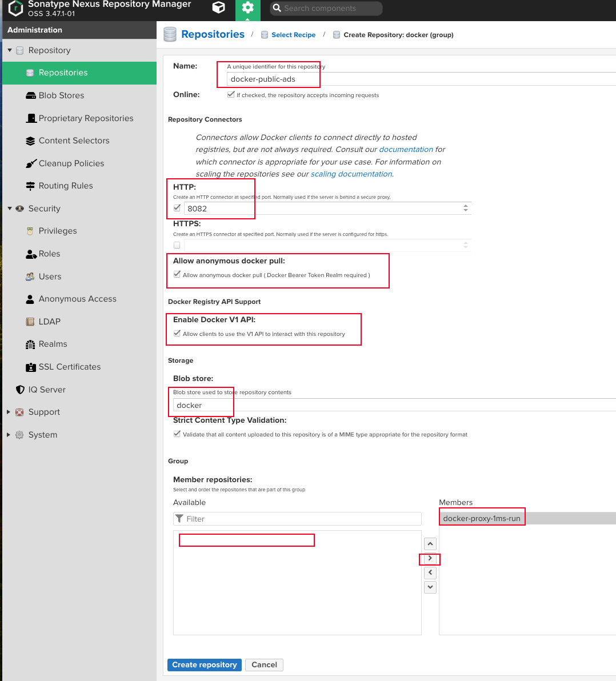Click the Nexus gear settings icon in topbar

[248, 8]
